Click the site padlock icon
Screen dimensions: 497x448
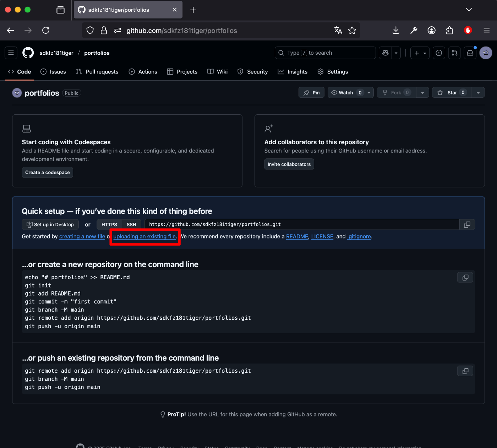[x=104, y=31]
